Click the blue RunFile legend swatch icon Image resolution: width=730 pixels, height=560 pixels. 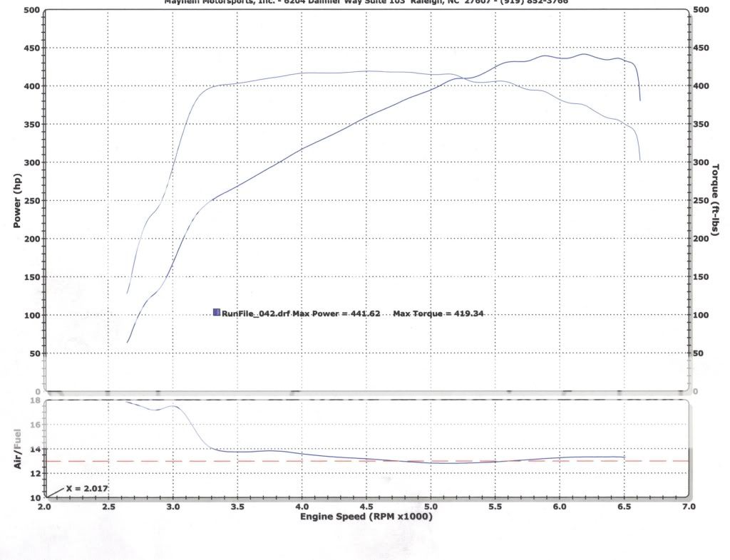point(215,311)
